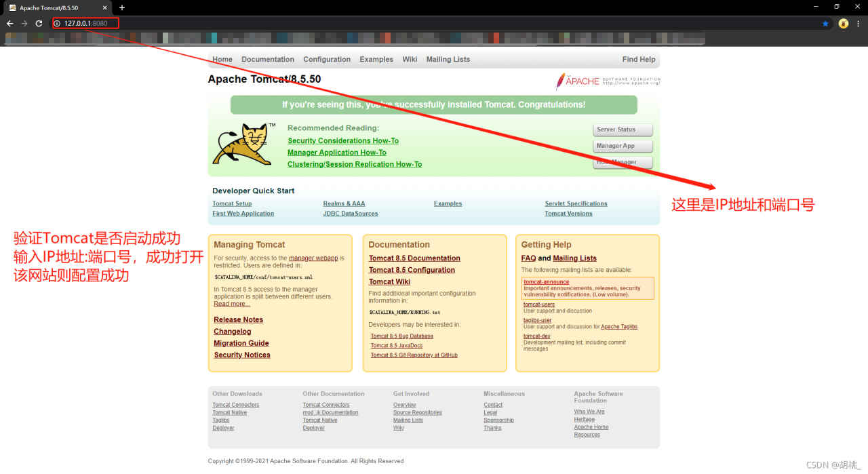868x474 pixels.
Task: Click the Server Status button
Action: pyautogui.click(x=623, y=130)
